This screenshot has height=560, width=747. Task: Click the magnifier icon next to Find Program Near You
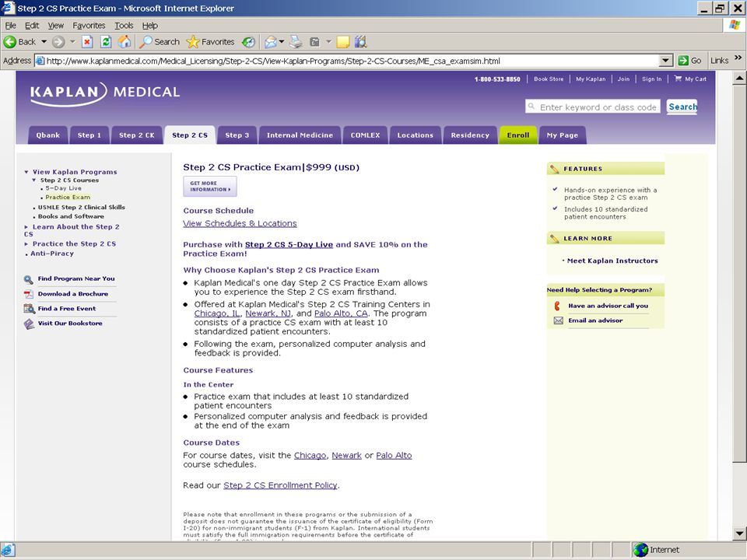[29, 279]
